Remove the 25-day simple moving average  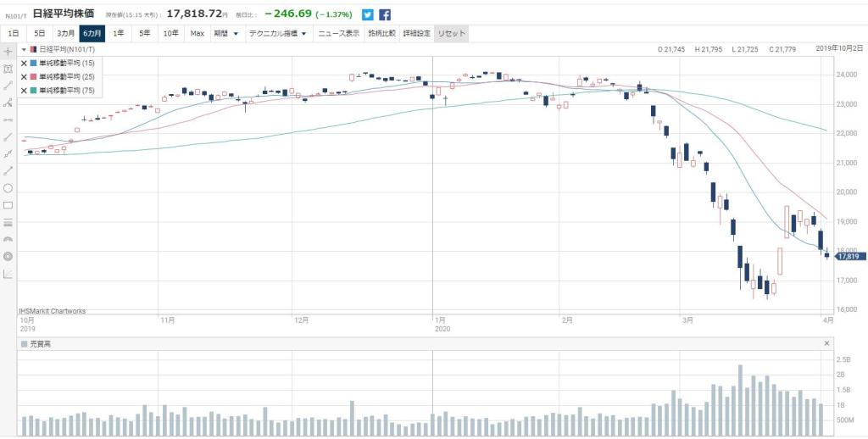click(24, 76)
